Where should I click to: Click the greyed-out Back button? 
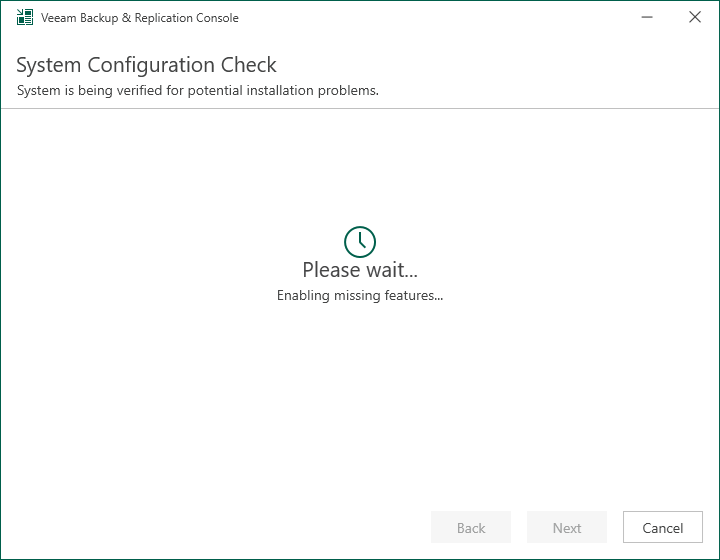[x=471, y=527]
